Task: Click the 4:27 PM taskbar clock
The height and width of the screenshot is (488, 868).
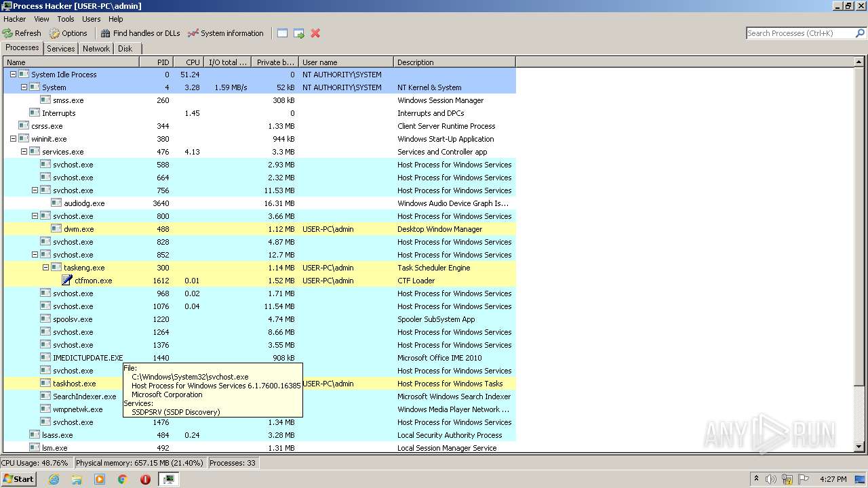Action: coord(833,479)
